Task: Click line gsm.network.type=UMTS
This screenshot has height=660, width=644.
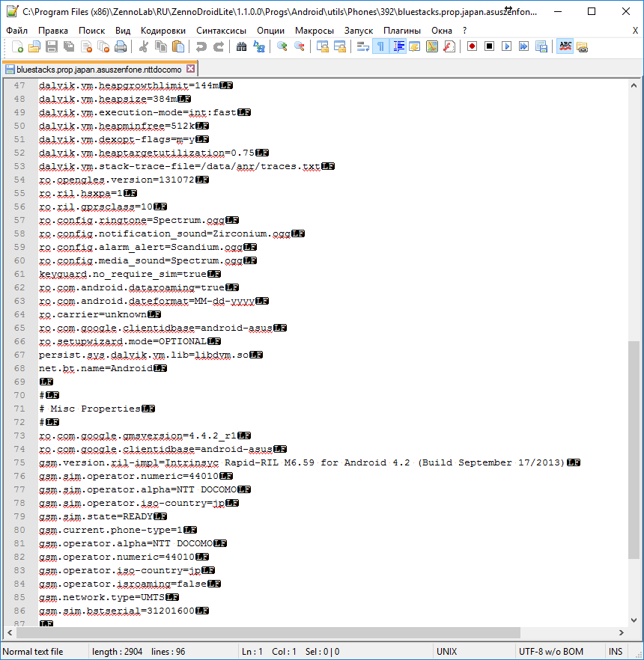Action: click(x=109, y=597)
